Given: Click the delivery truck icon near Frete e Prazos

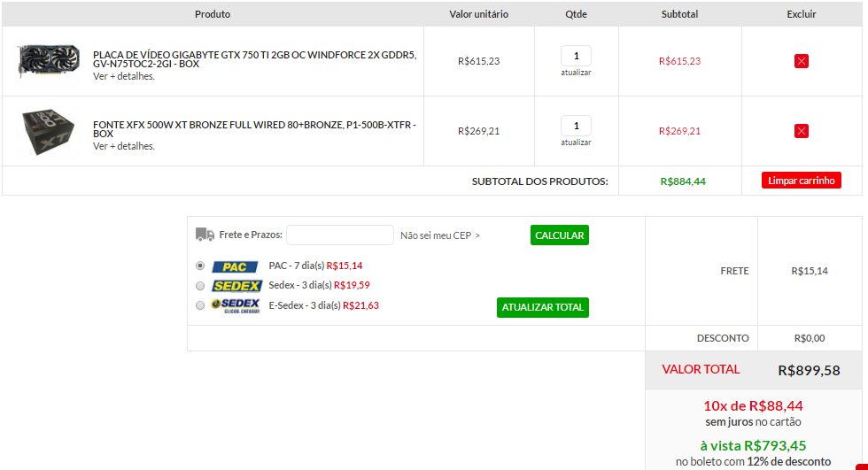Looking at the screenshot, I should [205, 235].
